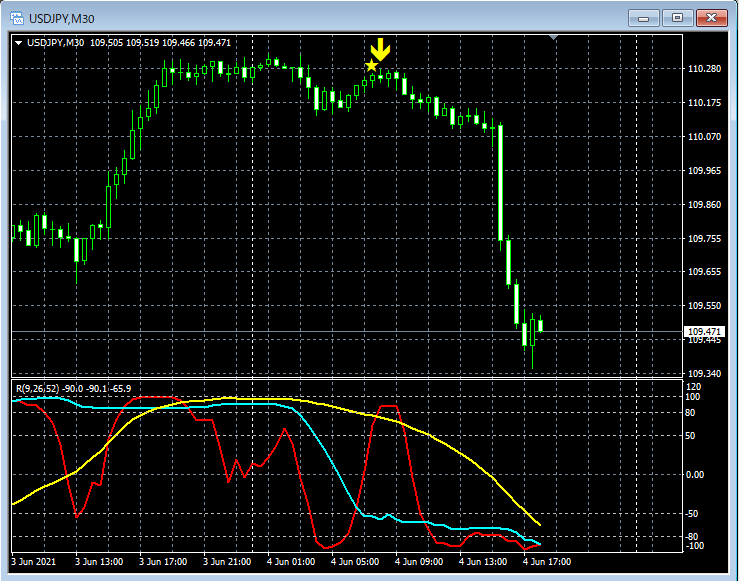Image resolution: width=740 pixels, height=581 pixels.
Task: Click the indicator label R(9,26,52)
Action: tap(38, 389)
